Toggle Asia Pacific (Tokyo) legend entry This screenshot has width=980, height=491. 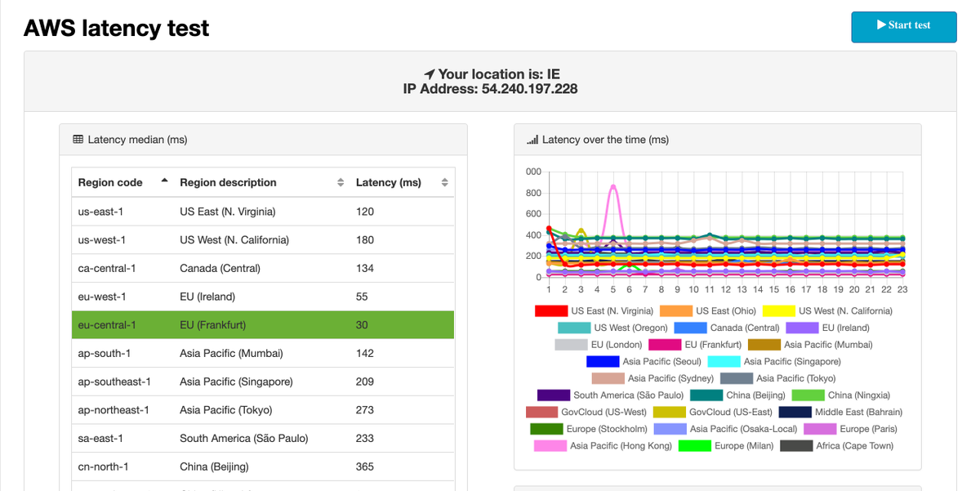point(777,378)
